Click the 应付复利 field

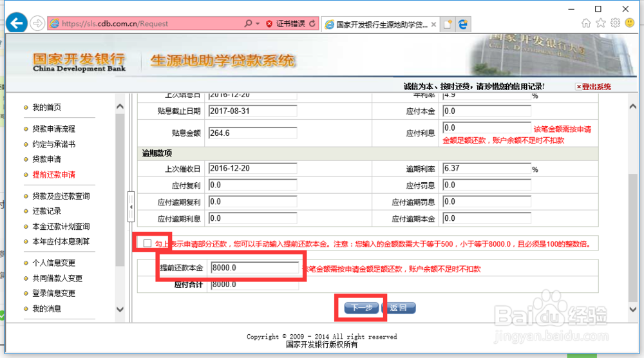252,185
